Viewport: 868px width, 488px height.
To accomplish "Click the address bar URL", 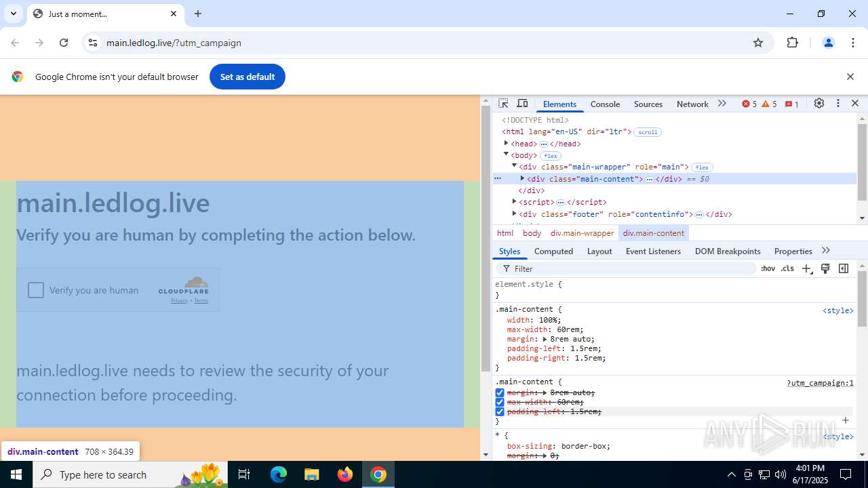I will click(x=174, y=43).
